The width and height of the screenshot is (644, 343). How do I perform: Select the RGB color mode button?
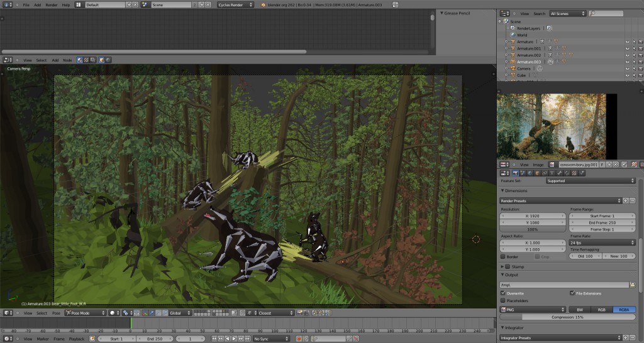click(x=602, y=310)
